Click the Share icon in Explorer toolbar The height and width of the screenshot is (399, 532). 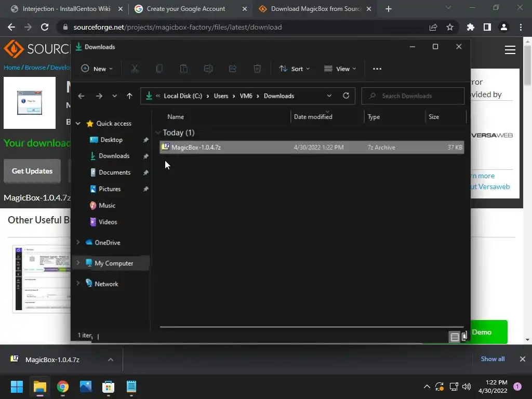tap(232, 69)
